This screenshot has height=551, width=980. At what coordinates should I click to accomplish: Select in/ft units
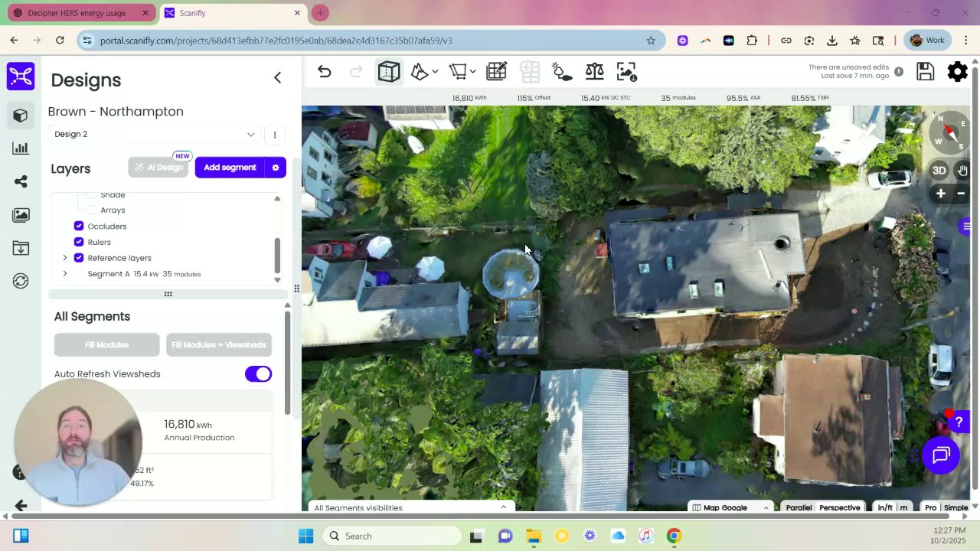coord(885,507)
